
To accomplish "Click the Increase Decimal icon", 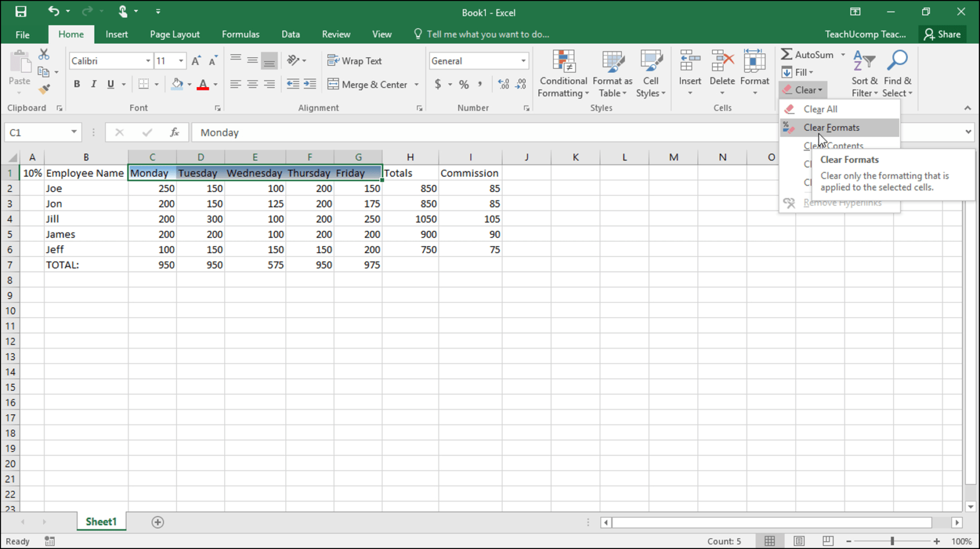I will point(502,84).
